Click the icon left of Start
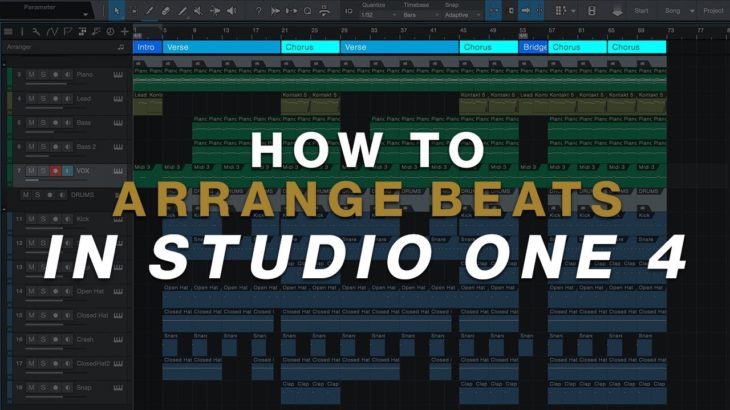The height and width of the screenshot is (410, 730). (x=618, y=11)
